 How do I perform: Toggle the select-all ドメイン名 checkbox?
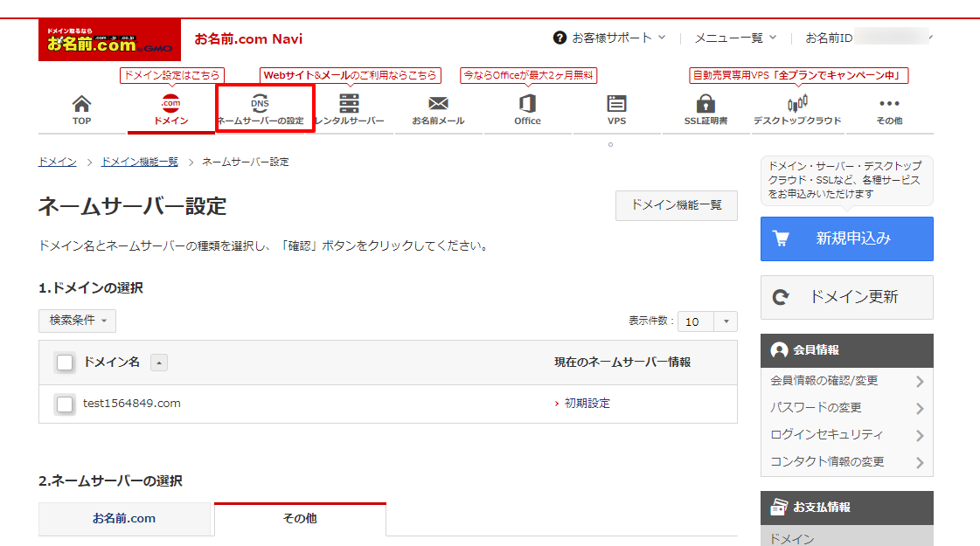tap(65, 363)
